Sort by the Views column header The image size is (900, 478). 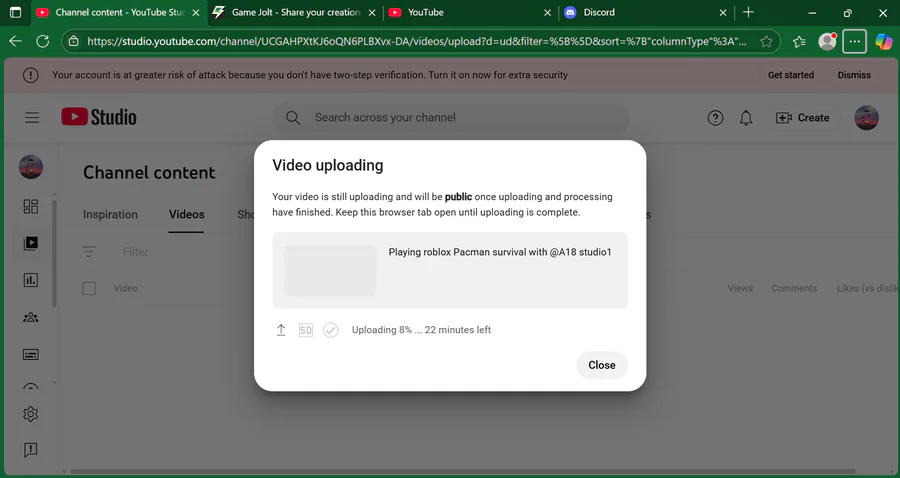[x=740, y=288]
